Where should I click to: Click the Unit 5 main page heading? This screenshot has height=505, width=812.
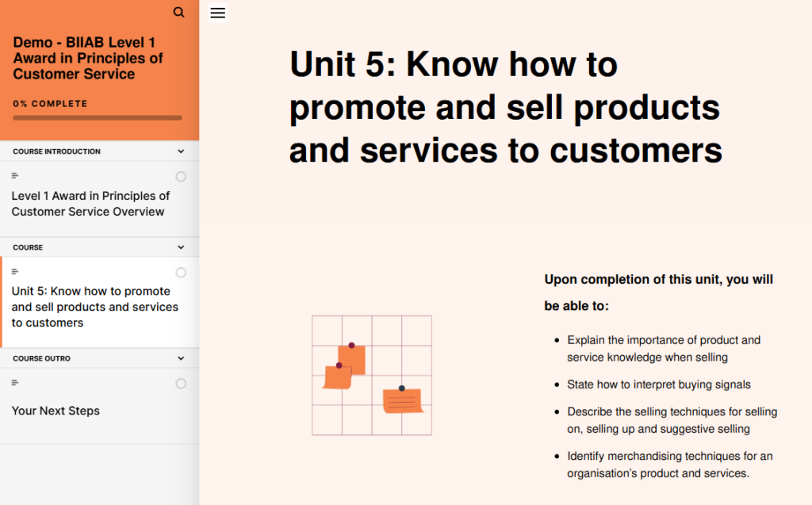[505, 107]
